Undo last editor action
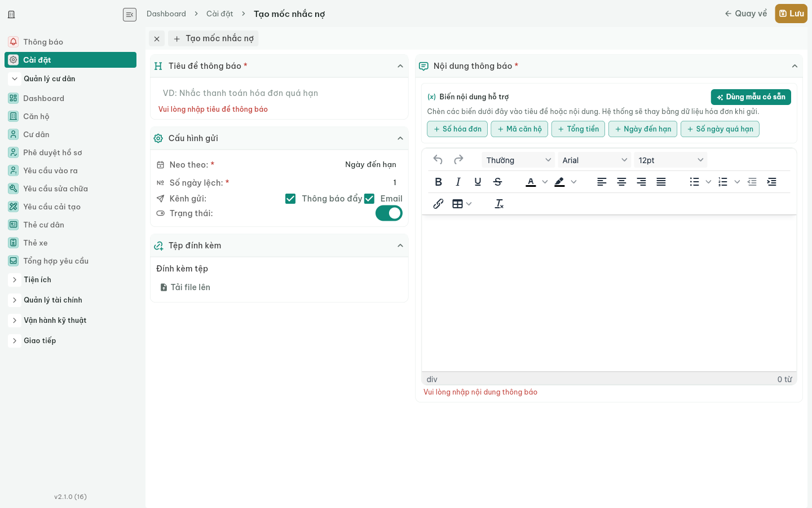The image size is (812, 508). click(x=438, y=160)
